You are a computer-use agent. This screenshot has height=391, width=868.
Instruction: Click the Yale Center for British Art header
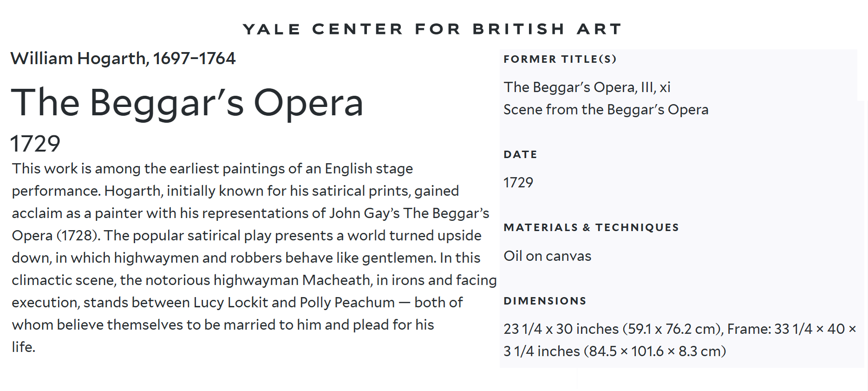point(432,29)
